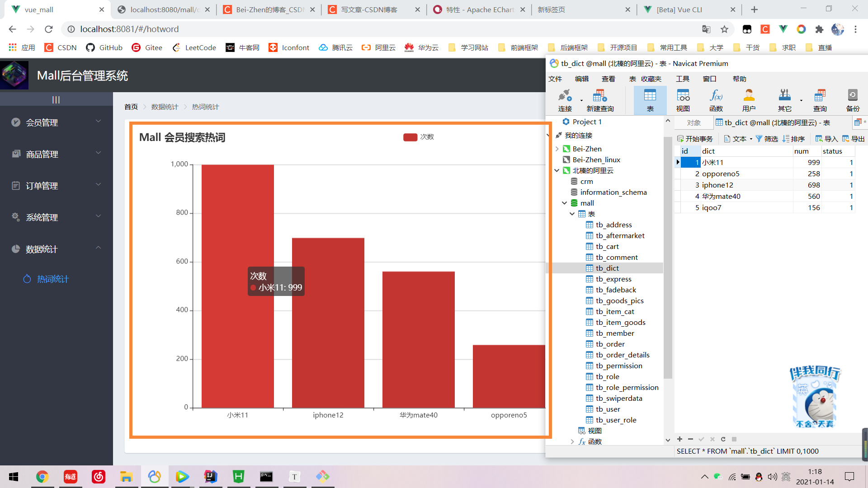
Task: Expand the Bei-Zhen connection node
Action: 557,149
